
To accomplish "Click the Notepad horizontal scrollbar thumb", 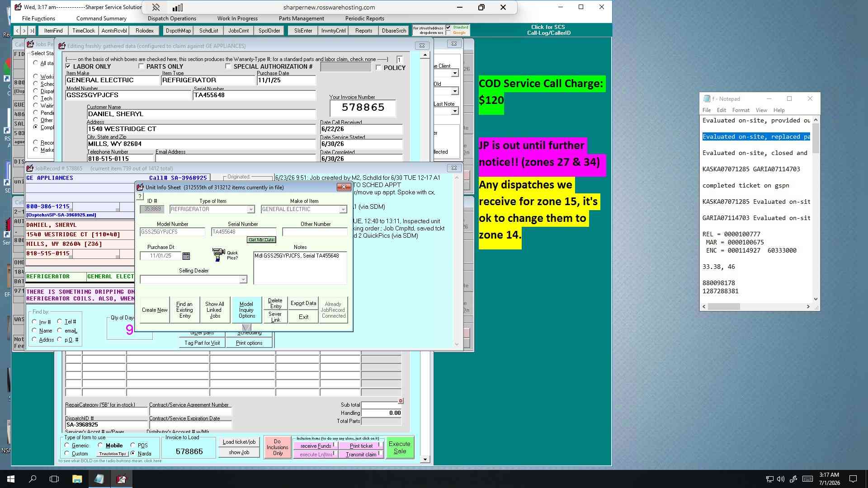I will pyautogui.click(x=724, y=307).
